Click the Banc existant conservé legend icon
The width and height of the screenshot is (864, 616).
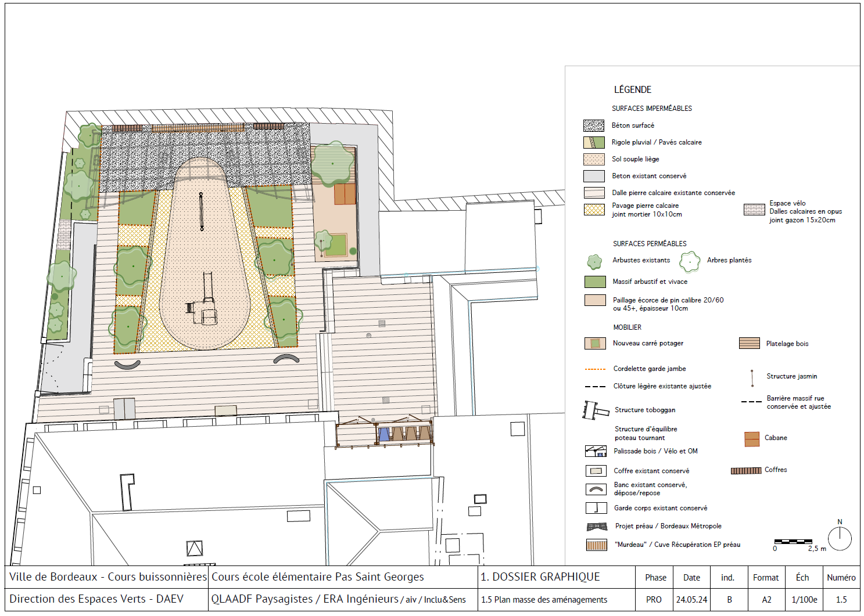point(596,489)
